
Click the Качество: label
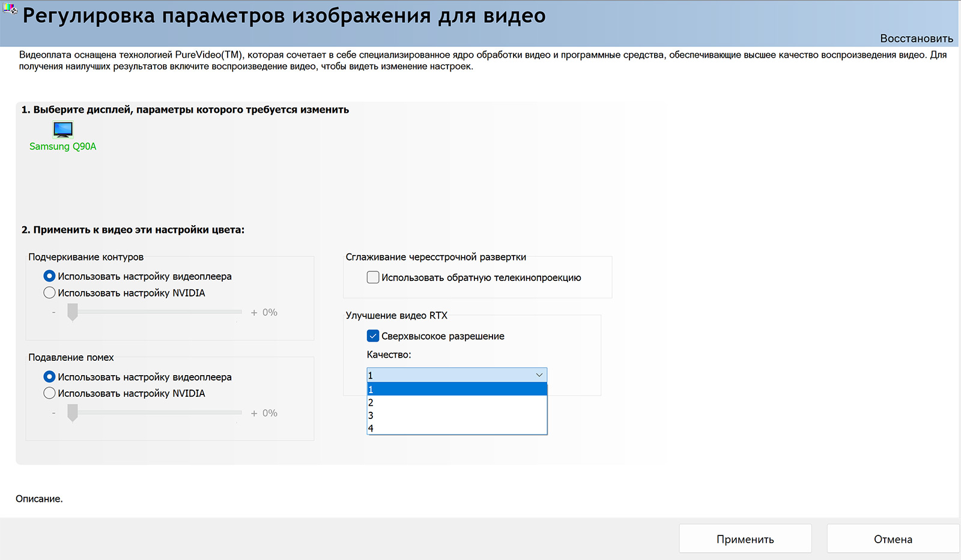[x=389, y=355]
